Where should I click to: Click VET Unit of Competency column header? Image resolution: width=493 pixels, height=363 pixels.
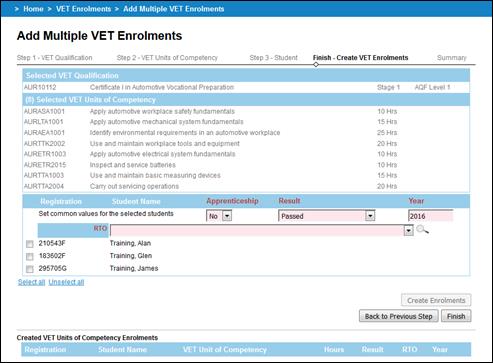(225, 350)
